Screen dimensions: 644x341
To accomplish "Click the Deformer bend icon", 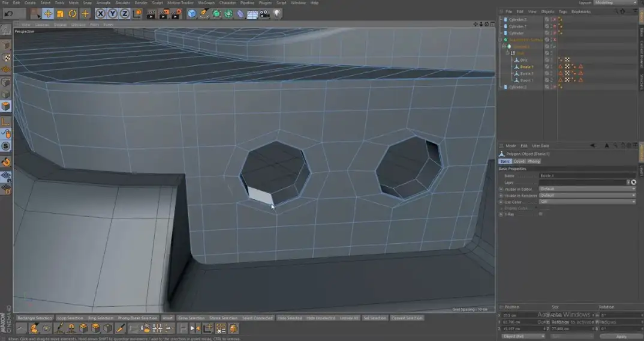I will pyautogui.click(x=240, y=14).
